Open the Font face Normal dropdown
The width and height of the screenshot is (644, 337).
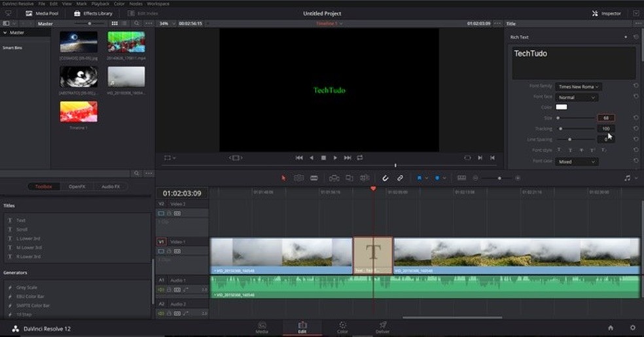click(577, 98)
